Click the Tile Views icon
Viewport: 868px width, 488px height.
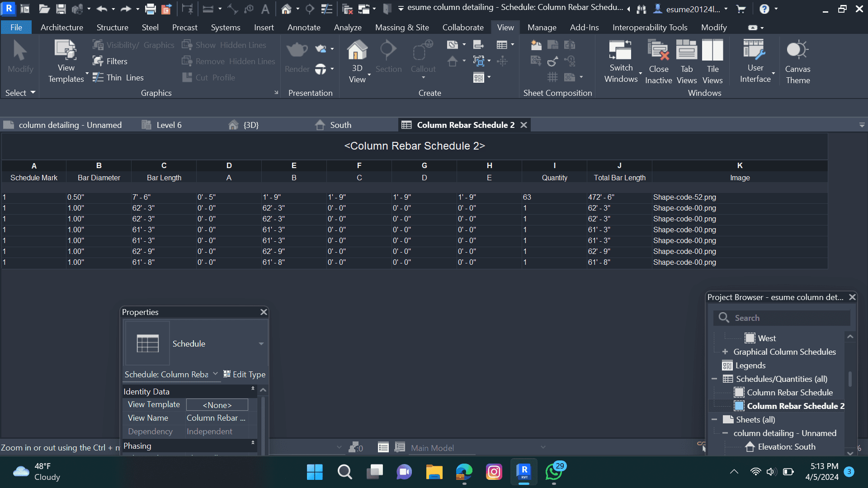coord(712,50)
